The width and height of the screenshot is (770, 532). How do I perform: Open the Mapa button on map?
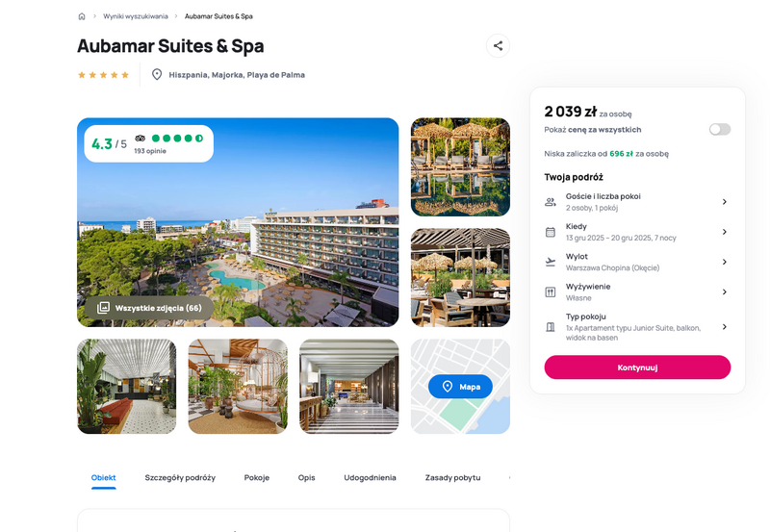click(x=460, y=387)
